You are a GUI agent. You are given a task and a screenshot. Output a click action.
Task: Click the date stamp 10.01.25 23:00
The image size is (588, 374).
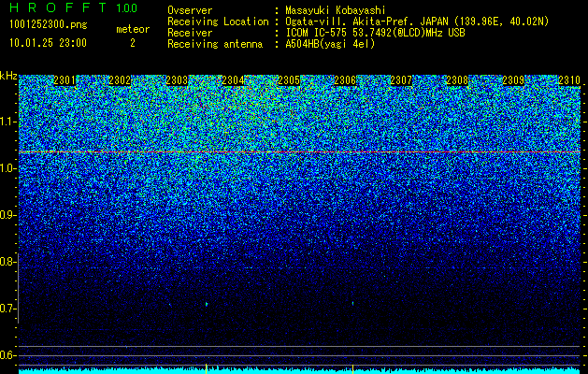(x=48, y=43)
